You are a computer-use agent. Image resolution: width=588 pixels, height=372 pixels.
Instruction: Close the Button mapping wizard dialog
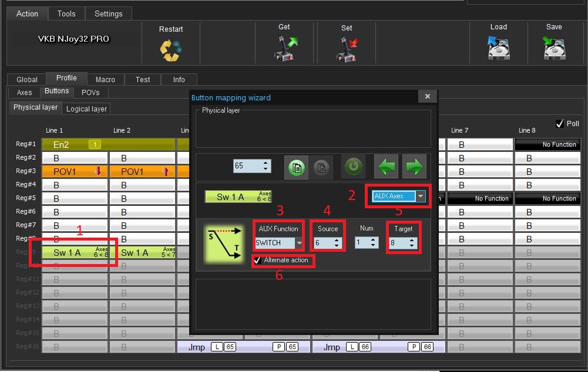click(427, 97)
